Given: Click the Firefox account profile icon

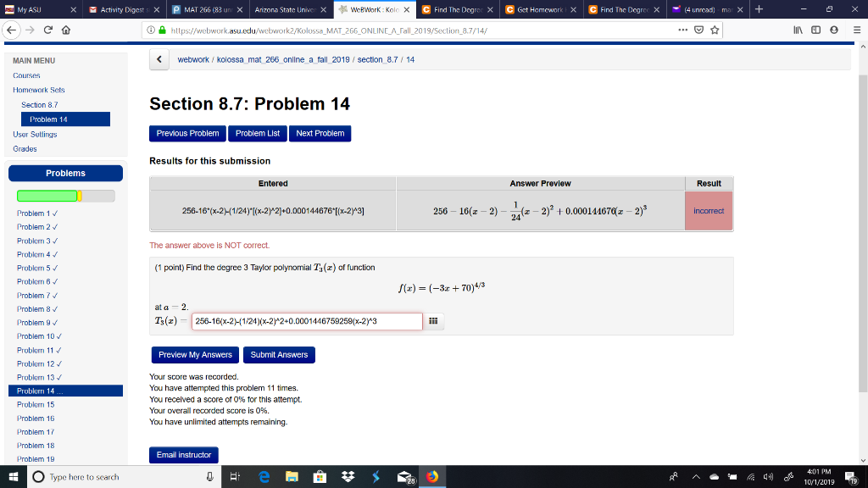Looking at the screenshot, I should coord(834,30).
